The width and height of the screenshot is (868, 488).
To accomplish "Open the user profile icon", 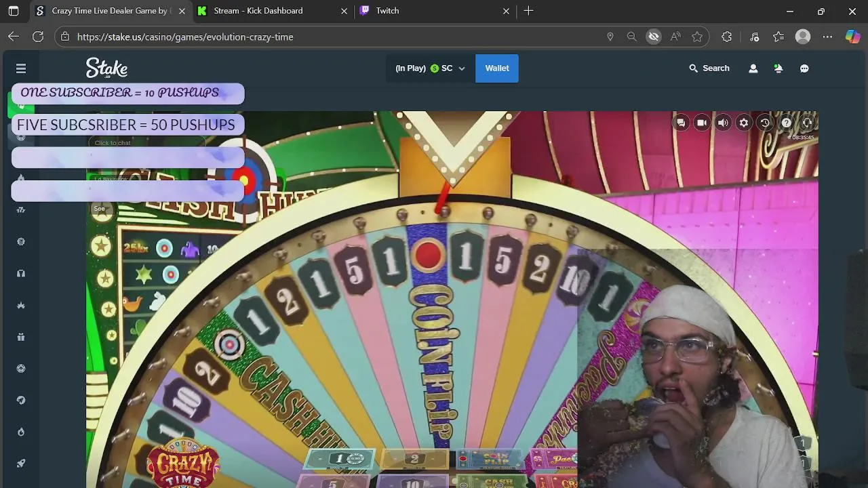I will pyautogui.click(x=753, y=68).
